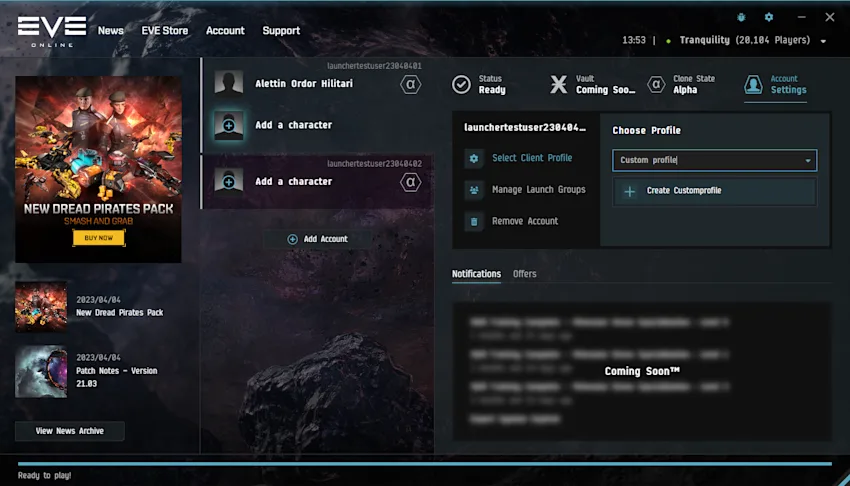Select character Alettin Ordor Hilitari

(304, 83)
